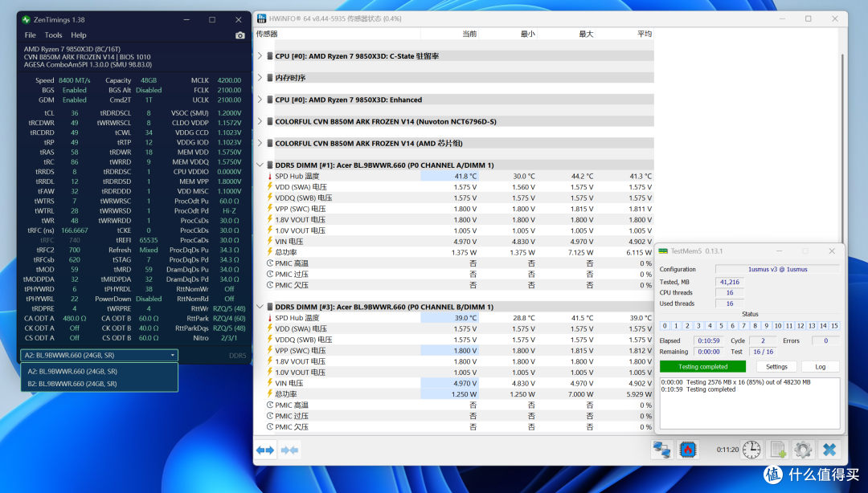Click the Elapsed 0:10:59 field
Screen dimensions: 868x493
(x=708, y=340)
